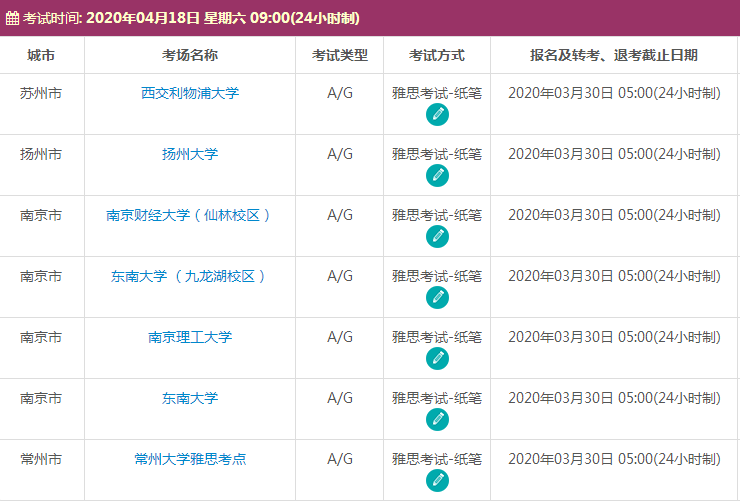Image resolution: width=740 pixels, height=501 pixels.
Task: Click the pencil icon in the 南京财经大学 row
Action: coord(437,236)
